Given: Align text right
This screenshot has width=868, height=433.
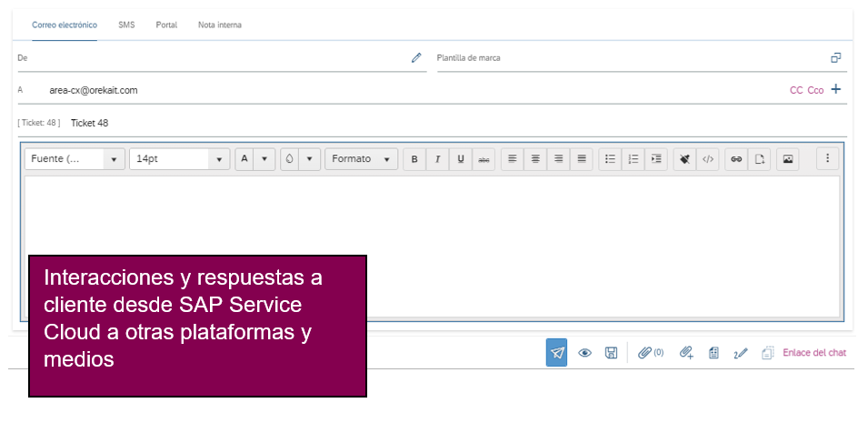Looking at the screenshot, I should (x=559, y=159).
